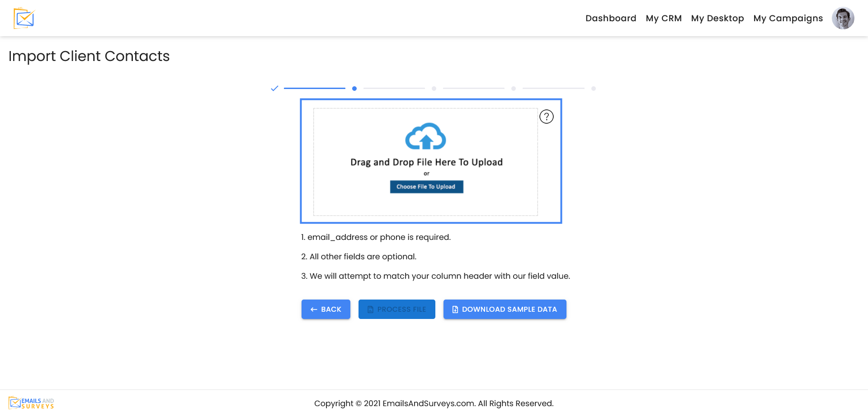Click the EmailsAndSurveys logo in the header
Image resolution: width=868 pixels, height=417 pixels.
pos(23,18)
